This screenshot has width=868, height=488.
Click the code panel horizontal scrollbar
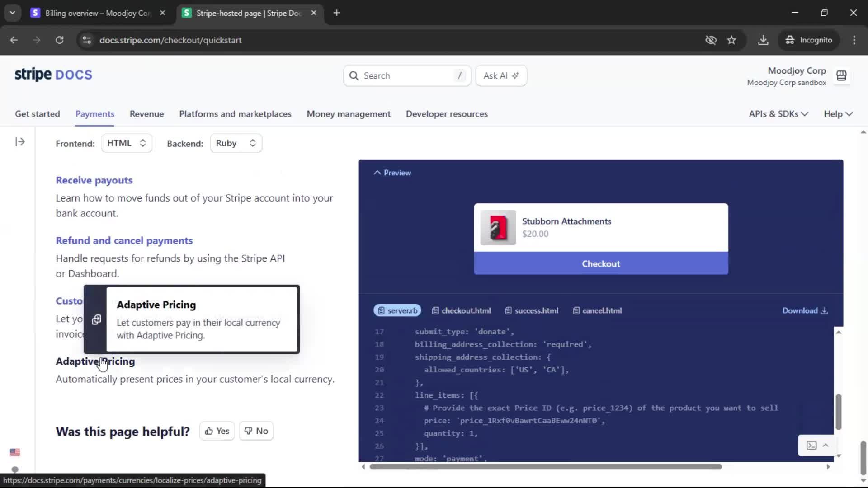(x=545, y=467)
